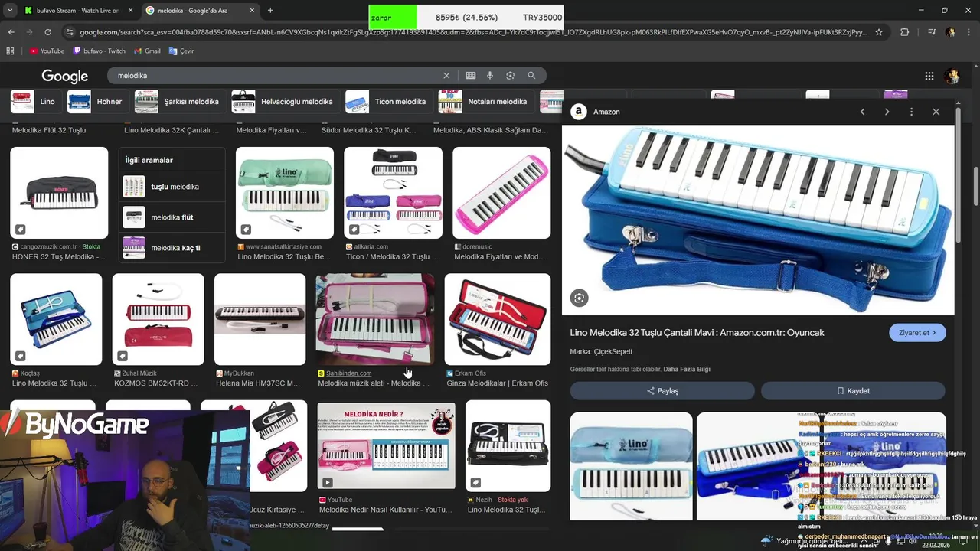980x551 pixels.
Task: Bookmark this page with the star
Action: [x=879, y=32]
